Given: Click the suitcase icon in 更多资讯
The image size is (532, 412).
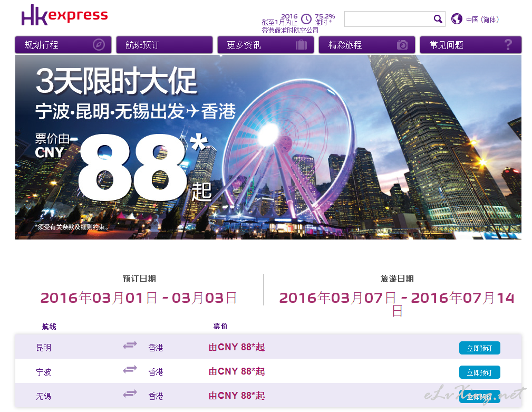Looking at the screenshot, I should pyautogui.click(x=301, y=45).
